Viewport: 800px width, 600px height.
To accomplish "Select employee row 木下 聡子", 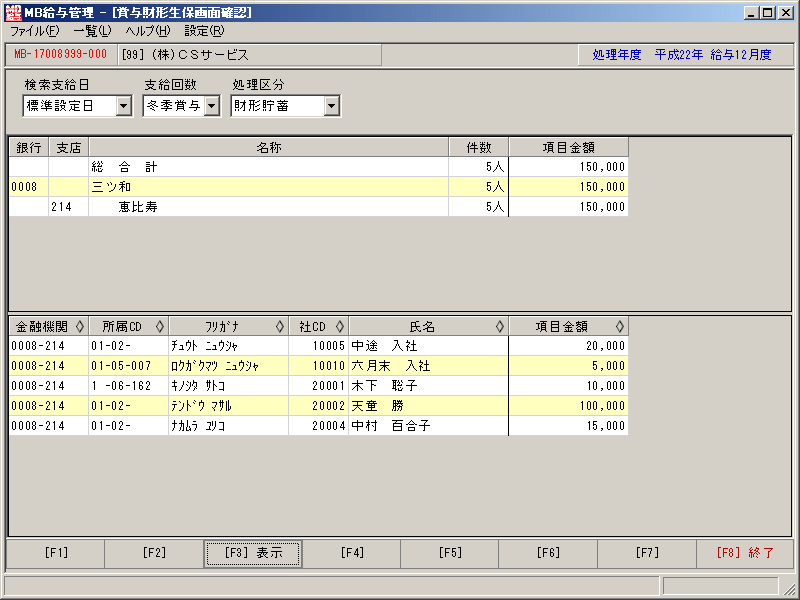I will point(318,386).
